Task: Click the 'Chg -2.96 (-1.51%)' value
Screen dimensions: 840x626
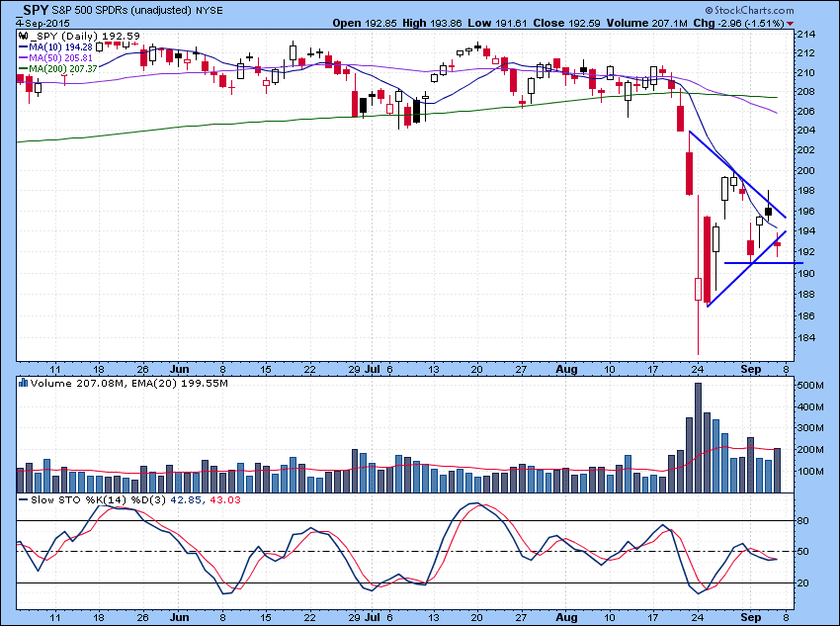Action: pos(738,23)
